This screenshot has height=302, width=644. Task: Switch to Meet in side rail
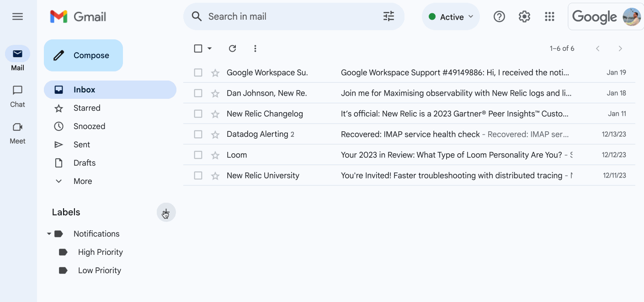(17, 133)
